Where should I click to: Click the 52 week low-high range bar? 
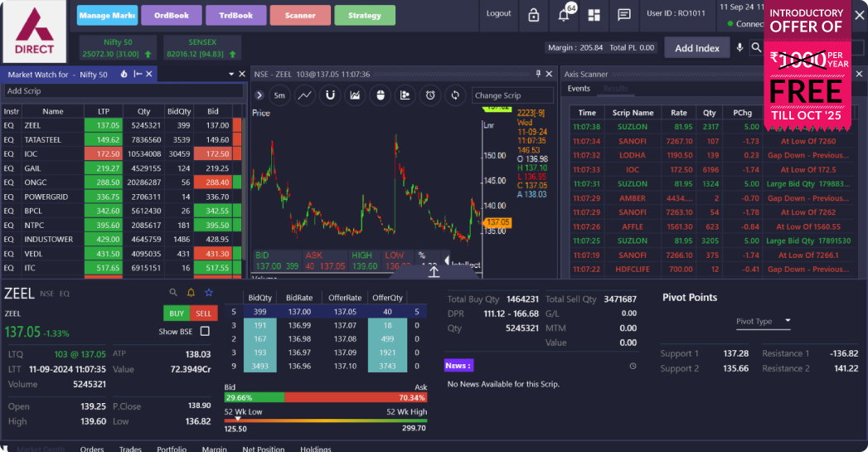point(325,420)
